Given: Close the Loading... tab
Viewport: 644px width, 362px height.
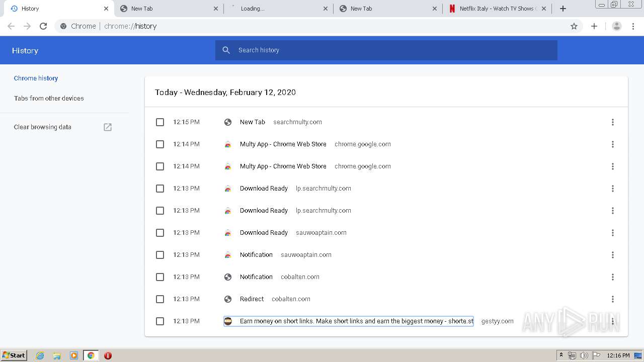Looking at the screenshot, I should point(326,9).
